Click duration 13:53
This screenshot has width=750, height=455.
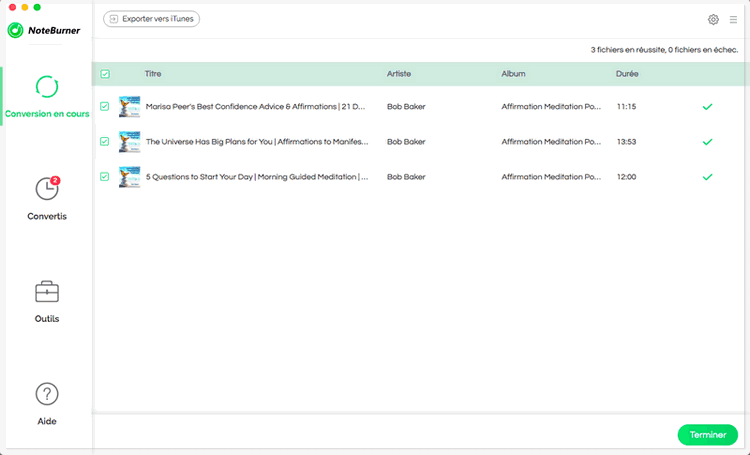(x=626, y=142)
